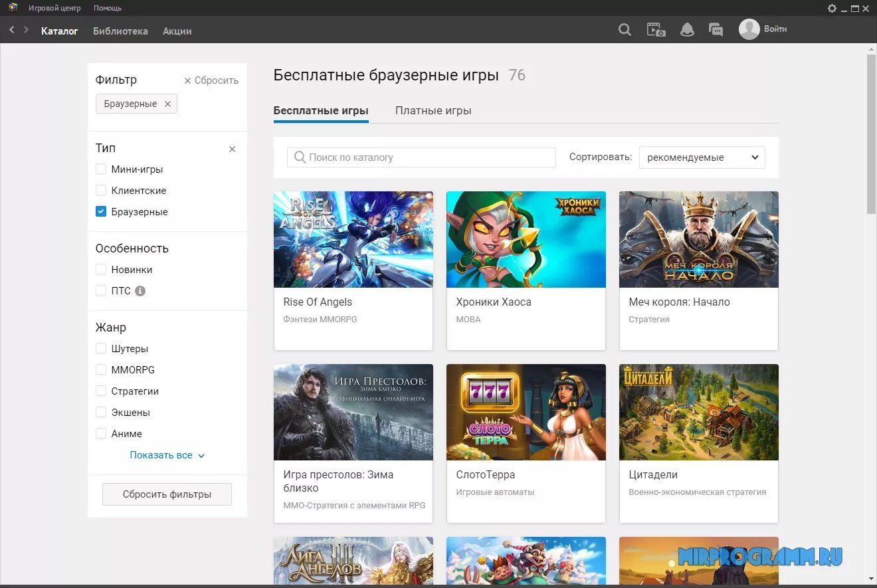Select the Платные игры tab

coord(433,111)
